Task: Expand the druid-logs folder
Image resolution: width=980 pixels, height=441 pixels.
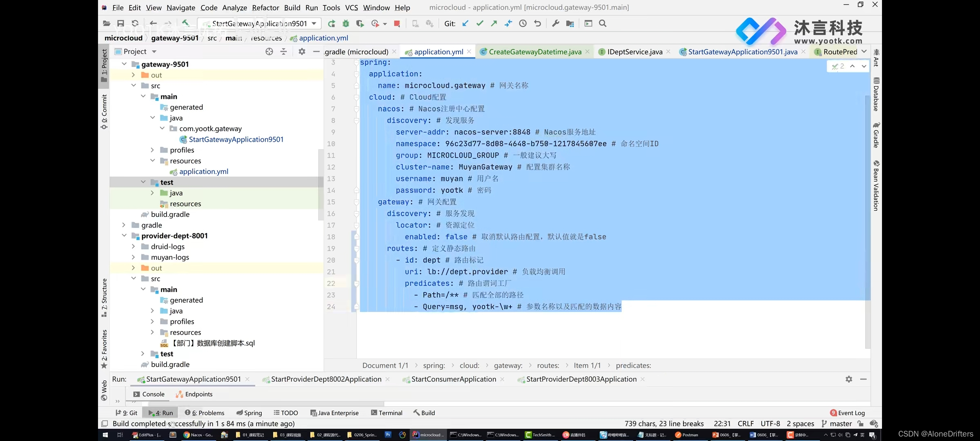Action: 133,247
